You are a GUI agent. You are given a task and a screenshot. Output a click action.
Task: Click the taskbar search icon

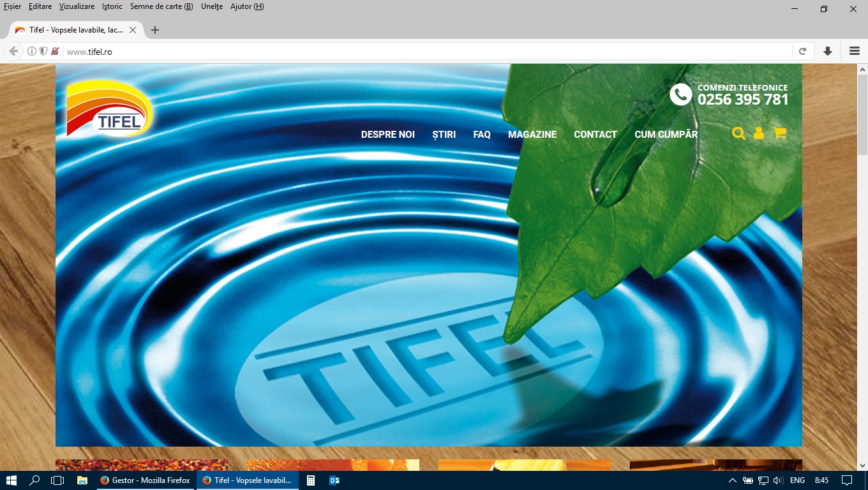point(35,480)
